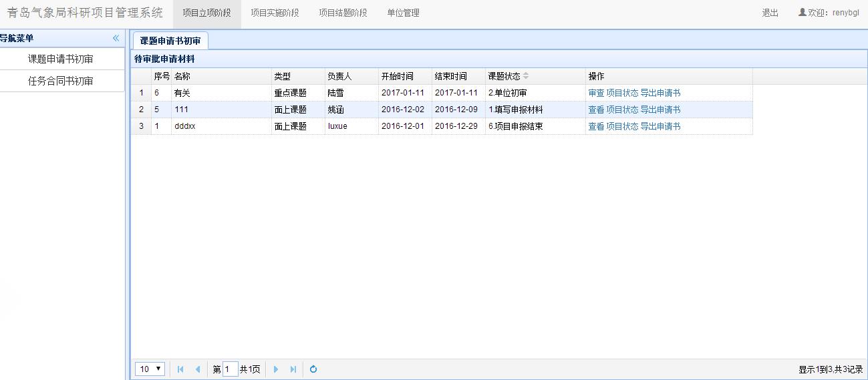Click 审查 for the 有关 row

pos(596,93)
